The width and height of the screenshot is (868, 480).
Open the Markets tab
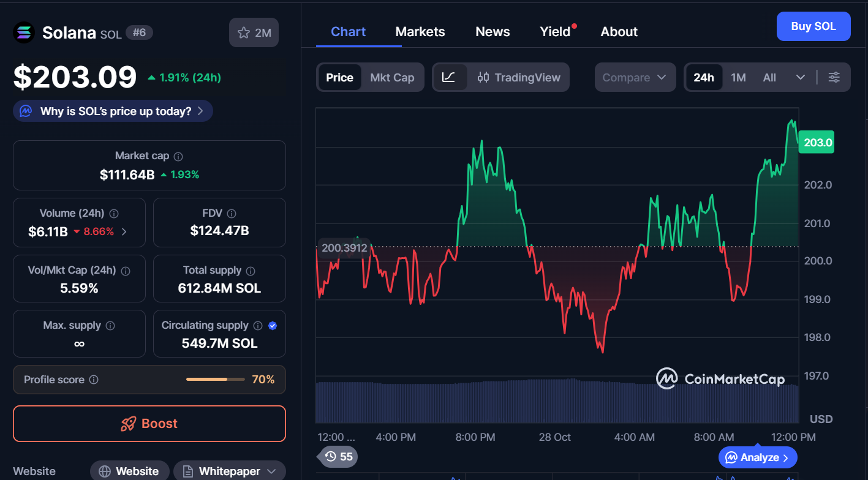(x=420, y=32)
